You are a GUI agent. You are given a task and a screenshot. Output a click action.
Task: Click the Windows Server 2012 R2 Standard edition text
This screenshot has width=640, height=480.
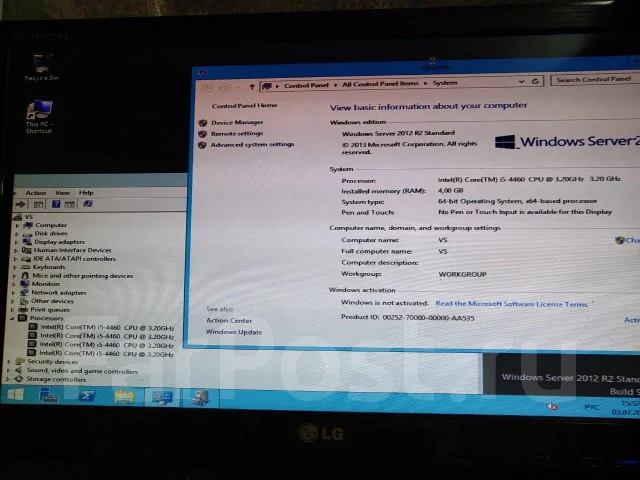(398, 133)
